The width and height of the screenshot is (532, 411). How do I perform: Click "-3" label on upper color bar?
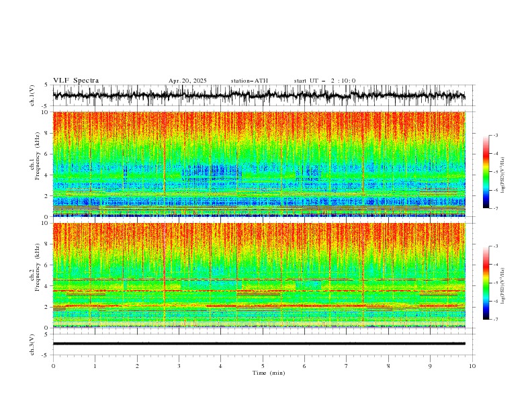[x=496, y=135]
